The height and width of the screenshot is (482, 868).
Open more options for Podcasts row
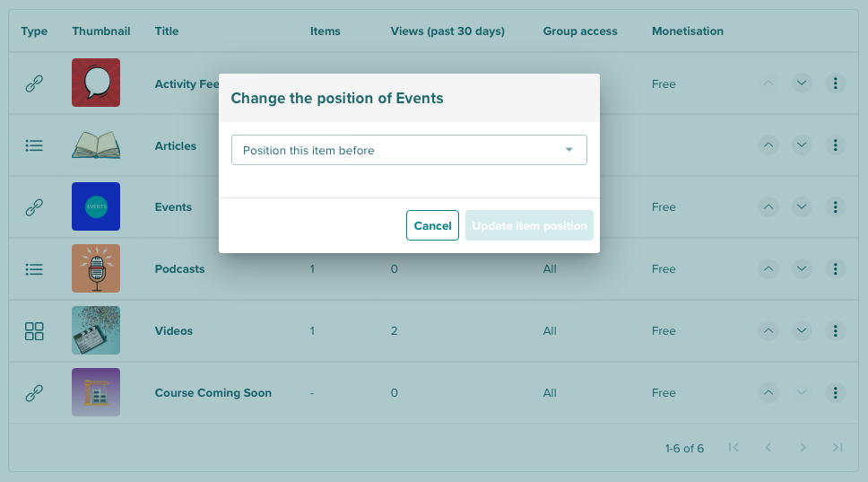[x=836, y=268]
